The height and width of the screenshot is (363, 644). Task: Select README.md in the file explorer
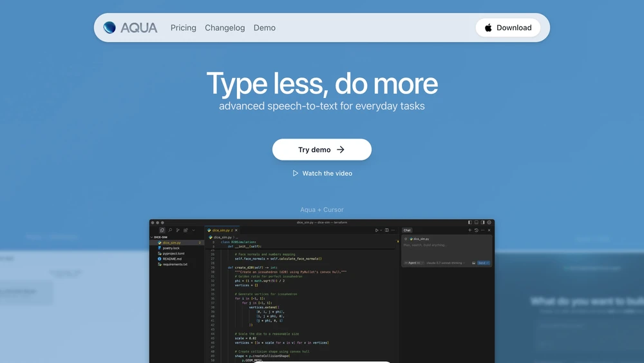(x=177, y=259)
